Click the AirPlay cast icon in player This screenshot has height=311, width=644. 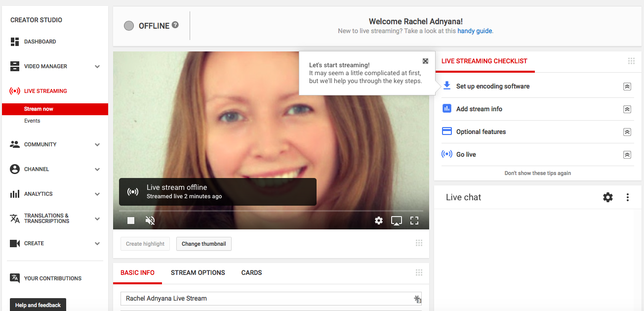click(x=397, y=221)
